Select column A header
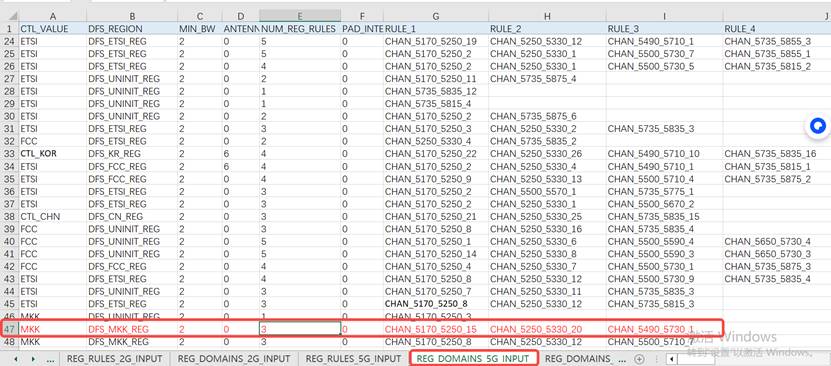This screenshot has width=831, height=366. 52,16
